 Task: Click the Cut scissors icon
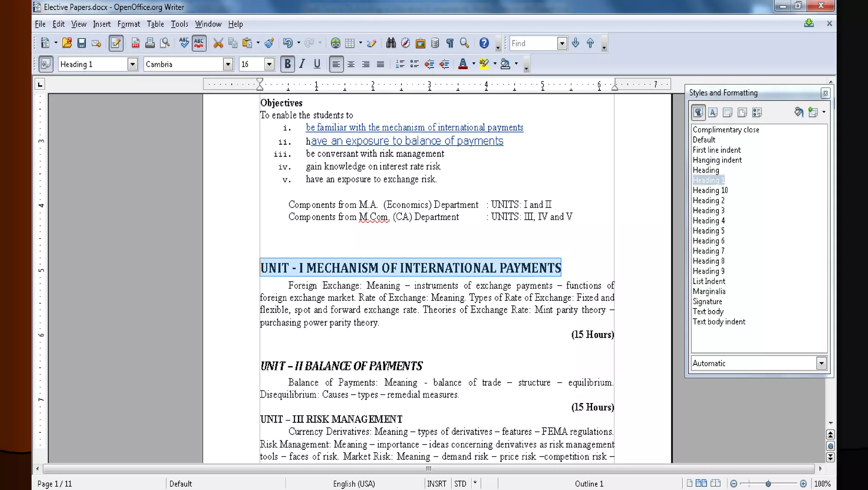[x=218, y=43]
